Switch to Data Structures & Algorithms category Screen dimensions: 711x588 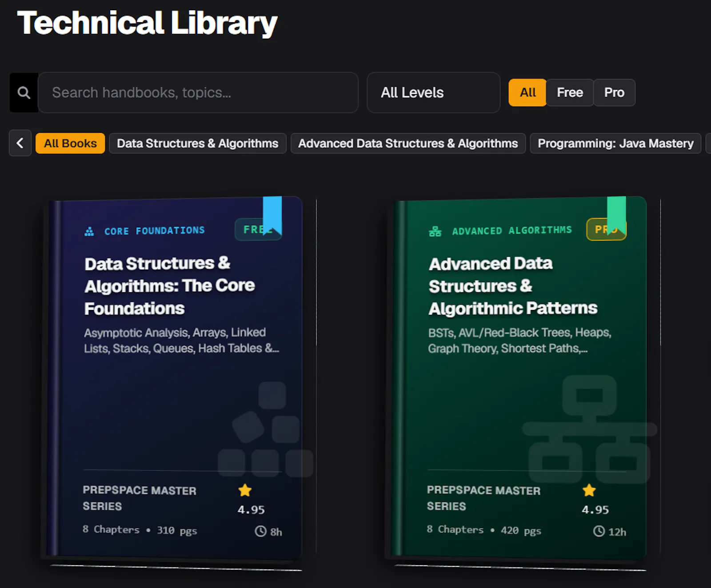pyautogui.click(x=198, y=143)
